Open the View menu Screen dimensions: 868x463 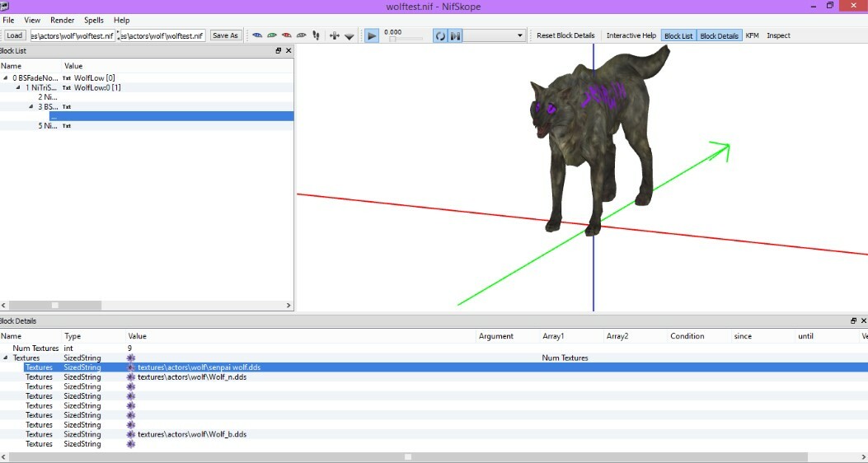point(32,20)
